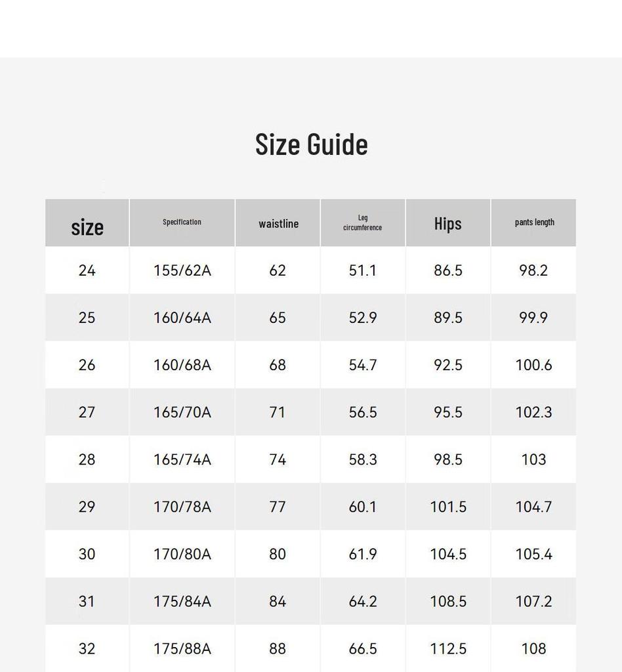Click the Hips column header
This screenshot has width=622, height=672.
(448, 223)
